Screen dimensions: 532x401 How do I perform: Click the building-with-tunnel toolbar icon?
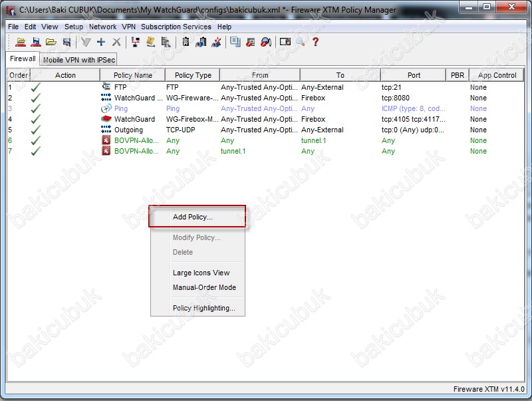click(x=201, y=42)
